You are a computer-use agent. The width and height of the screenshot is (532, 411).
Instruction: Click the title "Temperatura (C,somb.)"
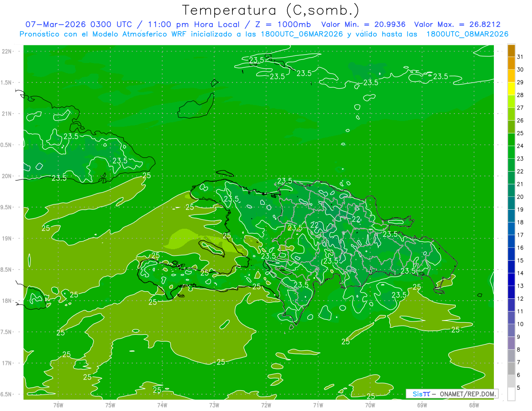coord(271,10)
